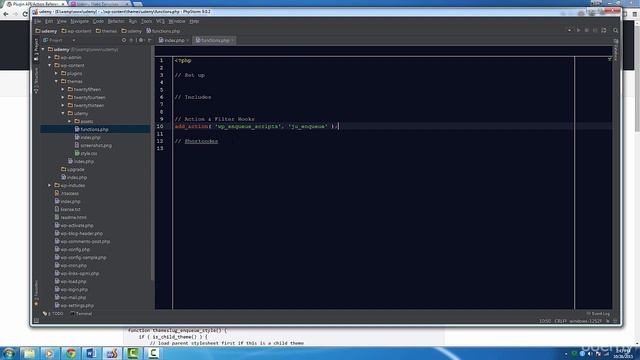The height and width of the screenshot is (360, 640).
Task: Select wp-login.php in project tree
Action: [x=71, y=289]
